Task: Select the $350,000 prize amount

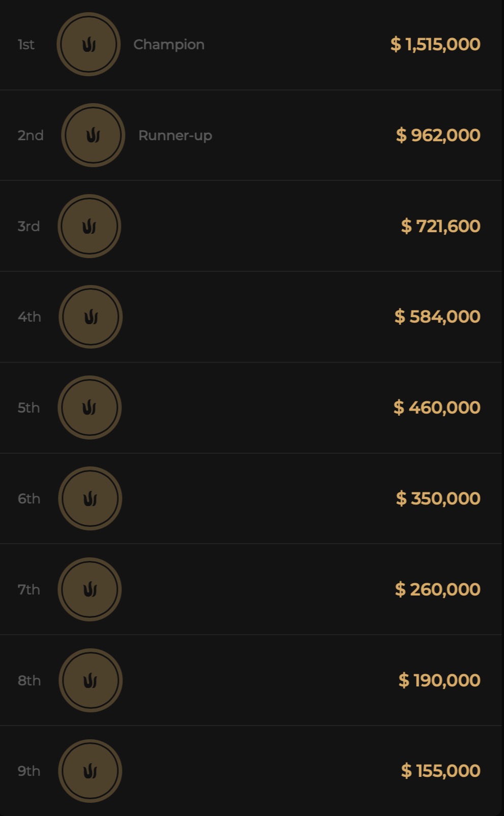Action: click(438, 498)
